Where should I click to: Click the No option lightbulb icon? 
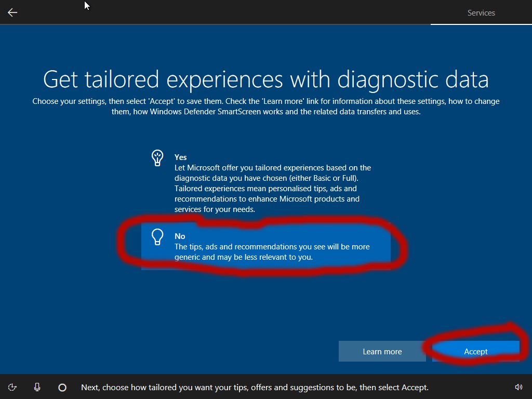(x=157, y=237)
